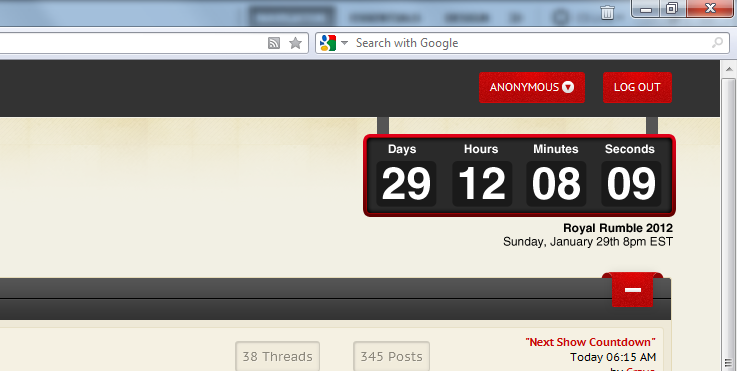The image size is (737, 371).
Task: Open the search engine dropdown arrow
Action: point(345,43)
